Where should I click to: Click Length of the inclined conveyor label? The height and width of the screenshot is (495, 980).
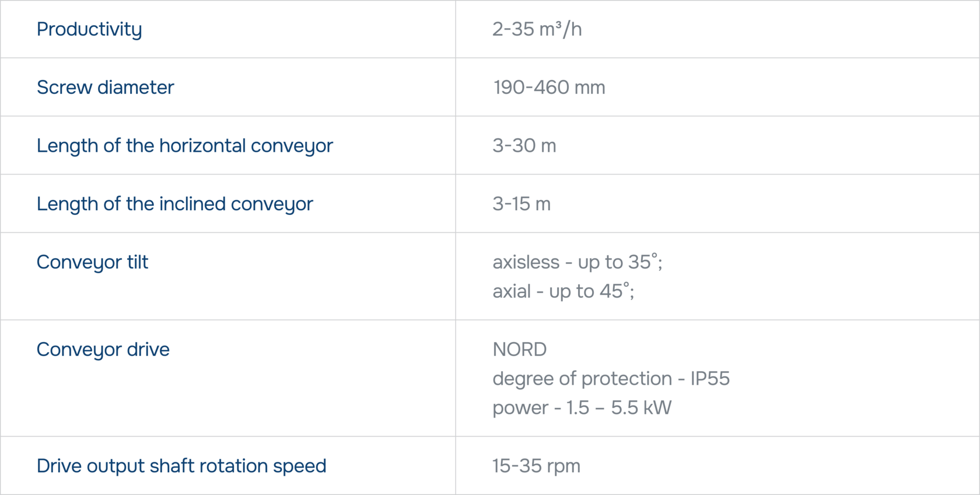coord(174,204)
